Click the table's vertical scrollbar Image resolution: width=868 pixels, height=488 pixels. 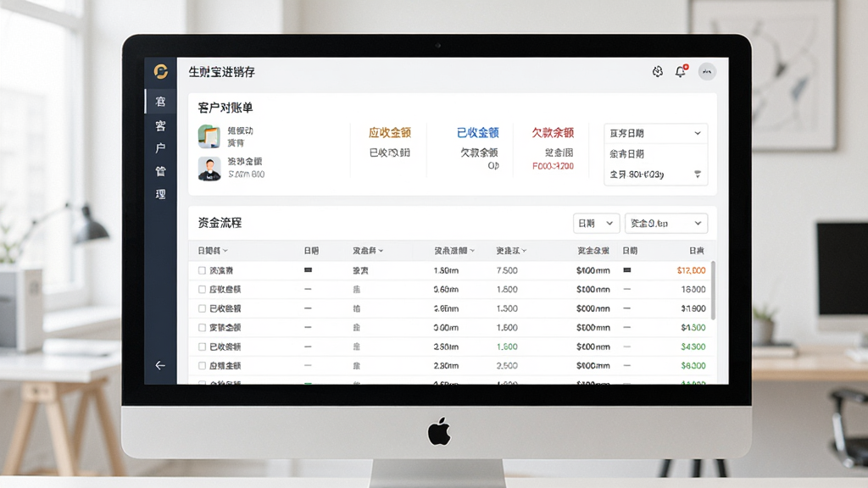coord(713,291)
